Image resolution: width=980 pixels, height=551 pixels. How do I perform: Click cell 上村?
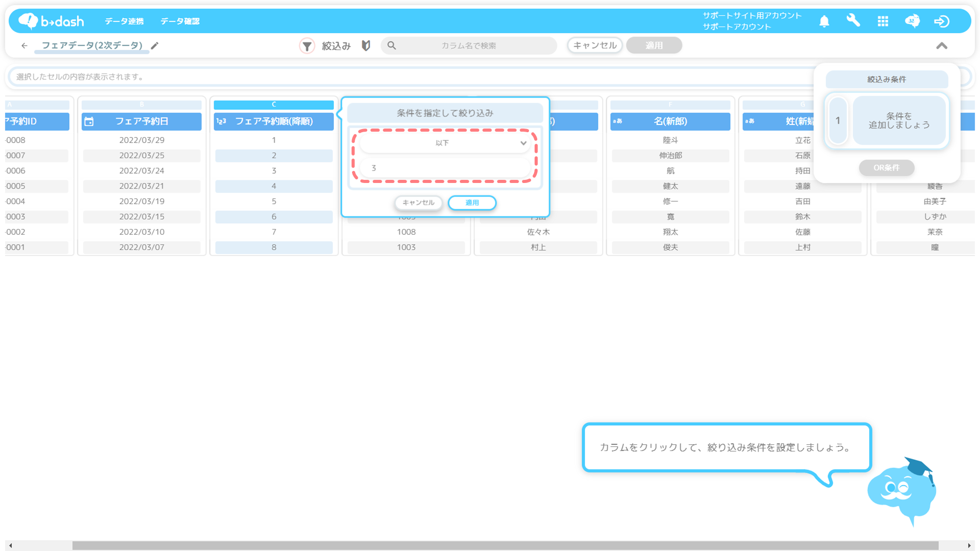[x=802, y=247]
